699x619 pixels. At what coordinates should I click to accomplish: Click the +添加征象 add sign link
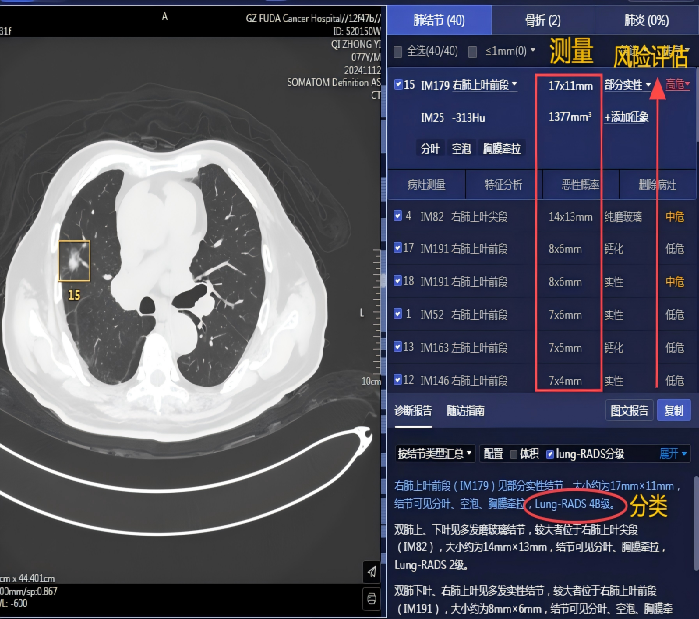point(626,117)
